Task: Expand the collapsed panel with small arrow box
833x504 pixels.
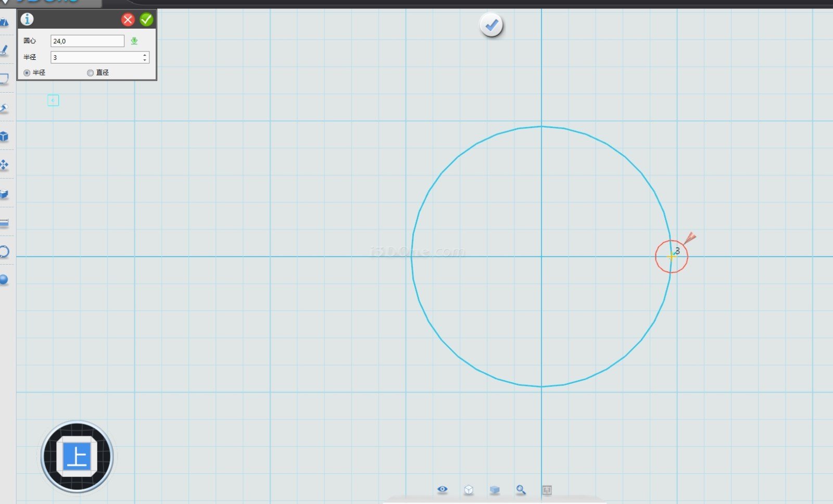Action: point(53,100)
